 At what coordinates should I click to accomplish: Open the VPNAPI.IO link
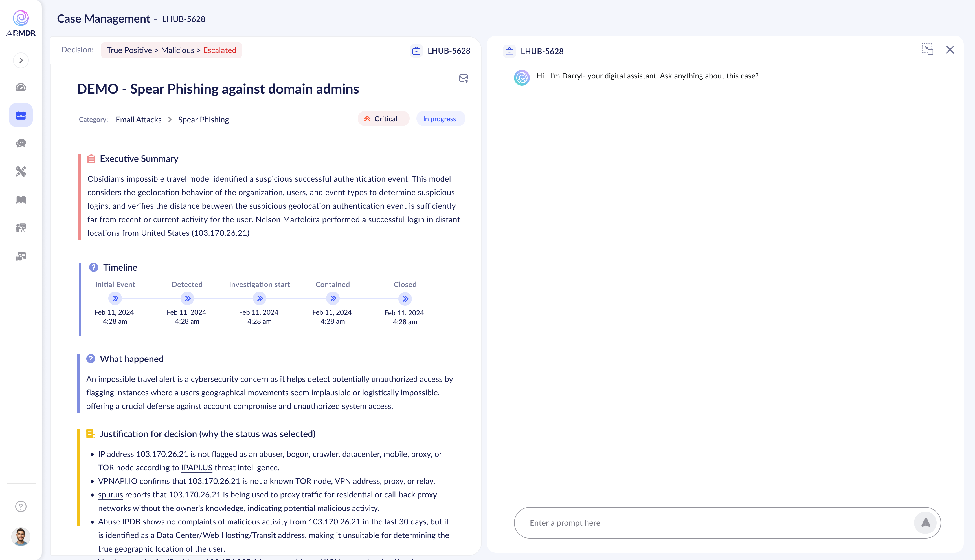point(117,481)
